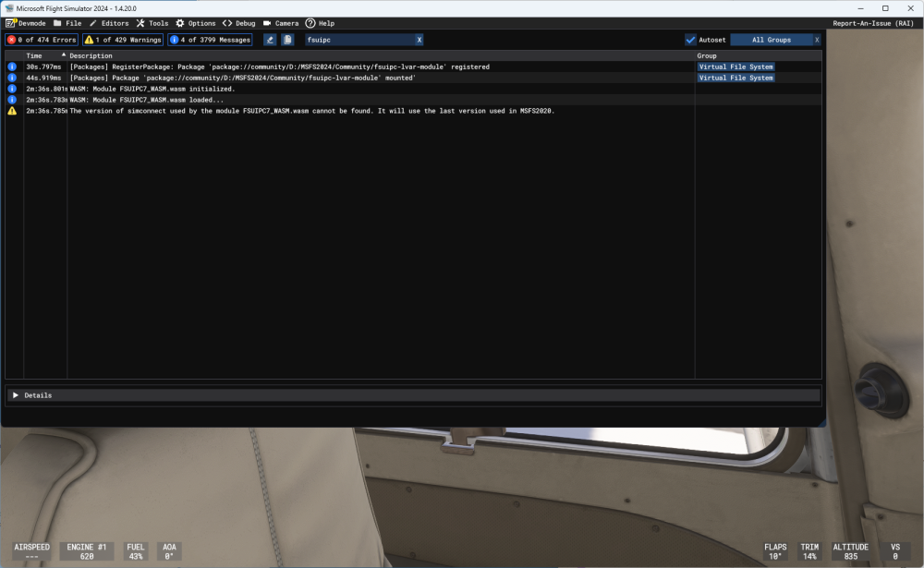Open the All Groups dropdown
Screen dimensions: 924x568
coord(771,40)
